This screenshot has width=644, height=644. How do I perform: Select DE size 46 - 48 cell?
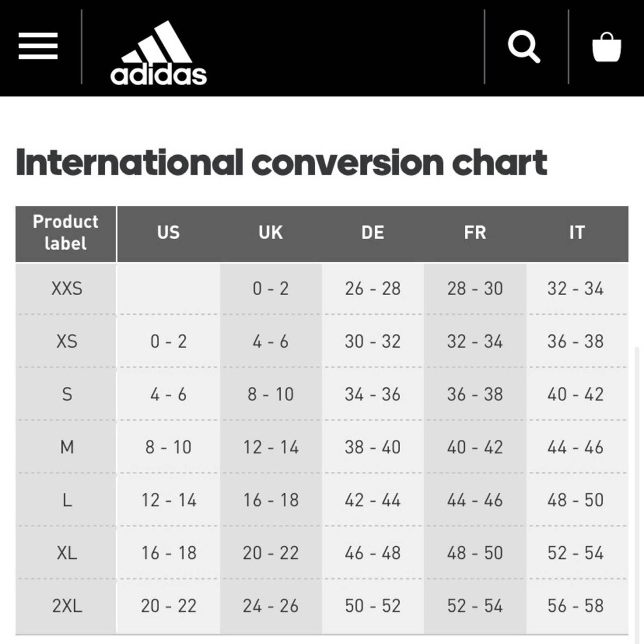tap(373, 553)
